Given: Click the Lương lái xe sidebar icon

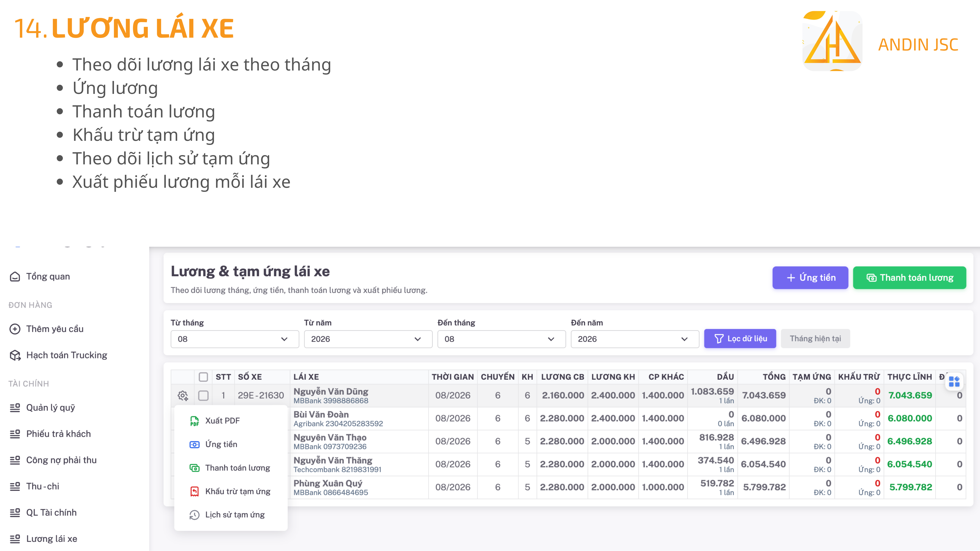Looking at the screenshot, I should pos(15,539).
